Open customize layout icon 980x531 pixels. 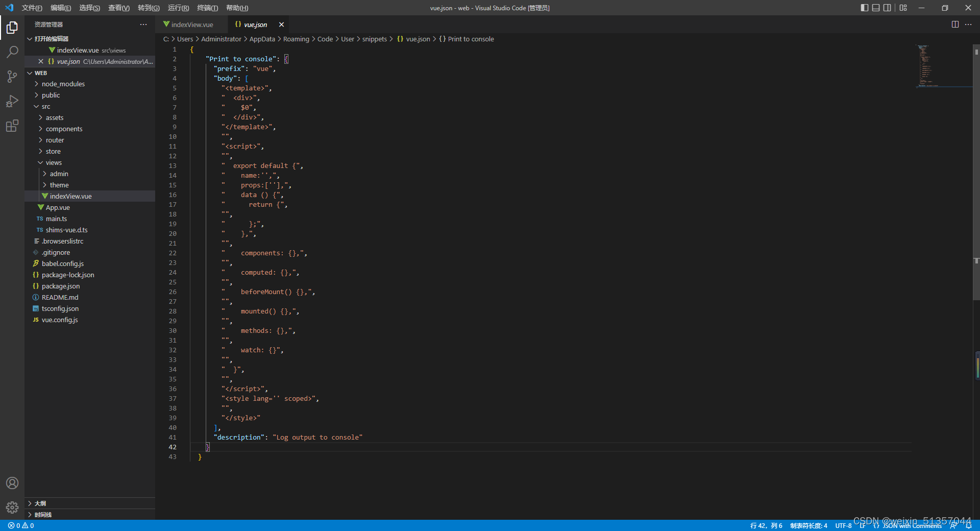point(903,8)
